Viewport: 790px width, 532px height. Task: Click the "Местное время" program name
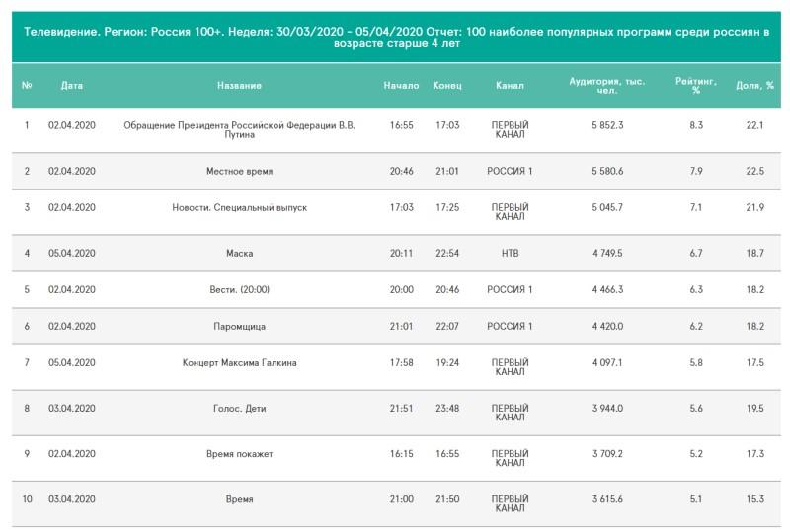(239, 172)
